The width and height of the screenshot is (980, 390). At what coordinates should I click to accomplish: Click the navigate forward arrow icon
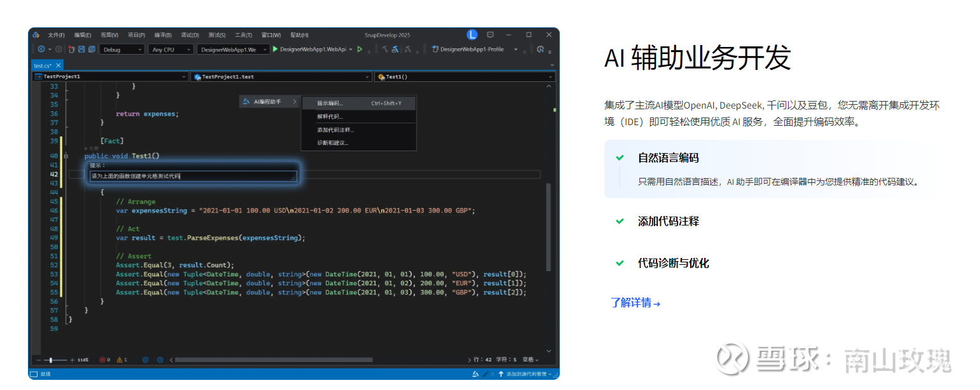point(58,49)
